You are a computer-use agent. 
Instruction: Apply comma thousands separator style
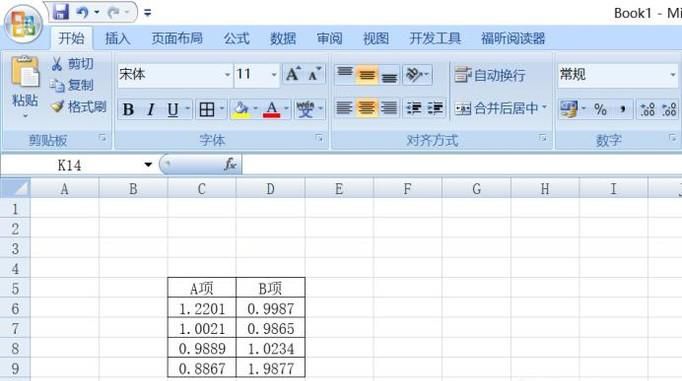pos(623,109)
